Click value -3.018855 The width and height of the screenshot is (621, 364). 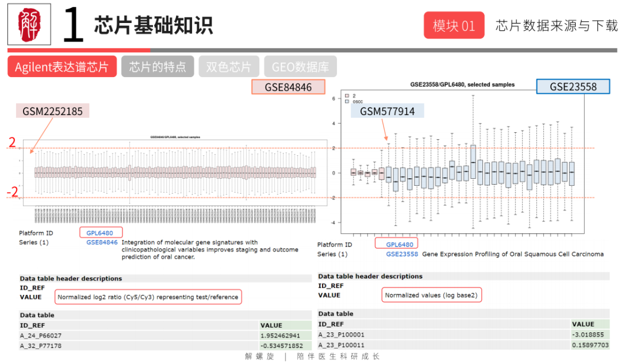click(588, 335)
